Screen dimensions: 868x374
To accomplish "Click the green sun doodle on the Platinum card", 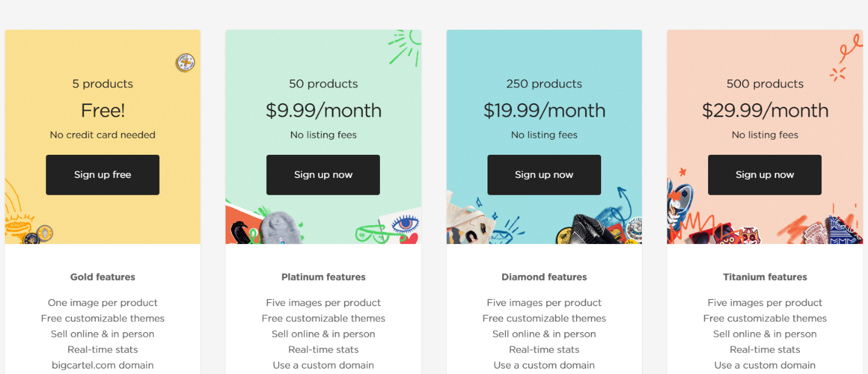I will [x=406, y=46].
